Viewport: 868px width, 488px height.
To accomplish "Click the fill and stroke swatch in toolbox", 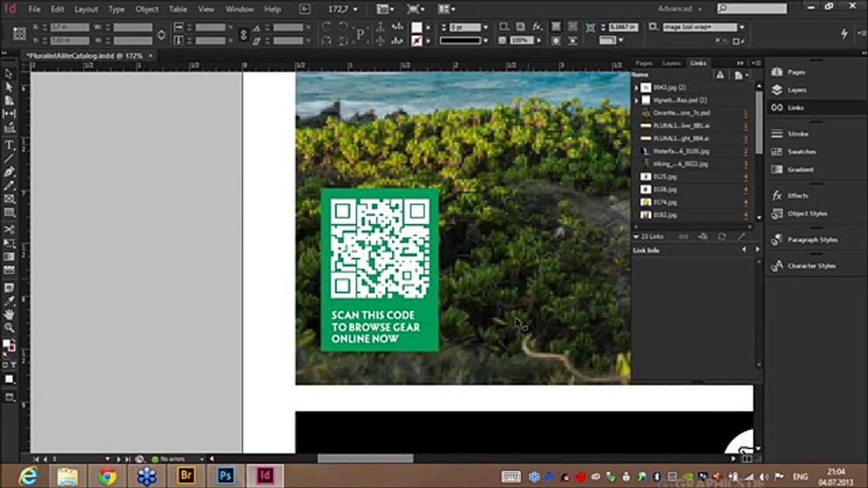I will [9, 346].
